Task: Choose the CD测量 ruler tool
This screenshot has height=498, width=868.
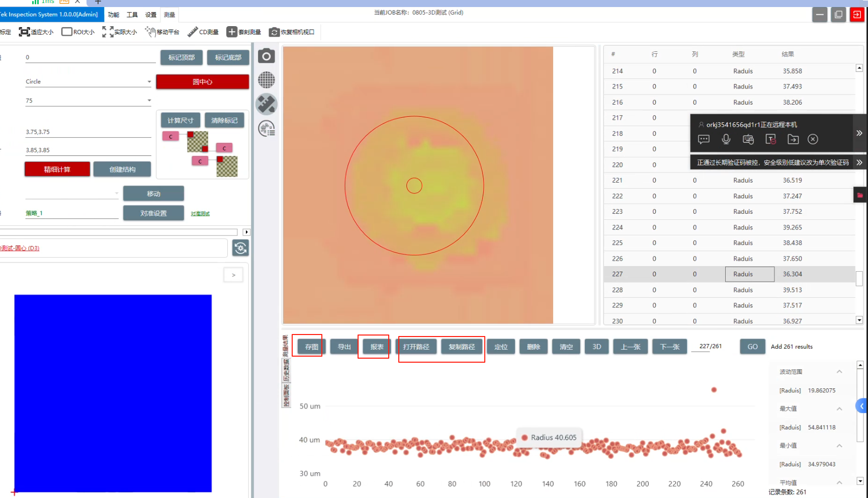Action: [x=203, y=32]
